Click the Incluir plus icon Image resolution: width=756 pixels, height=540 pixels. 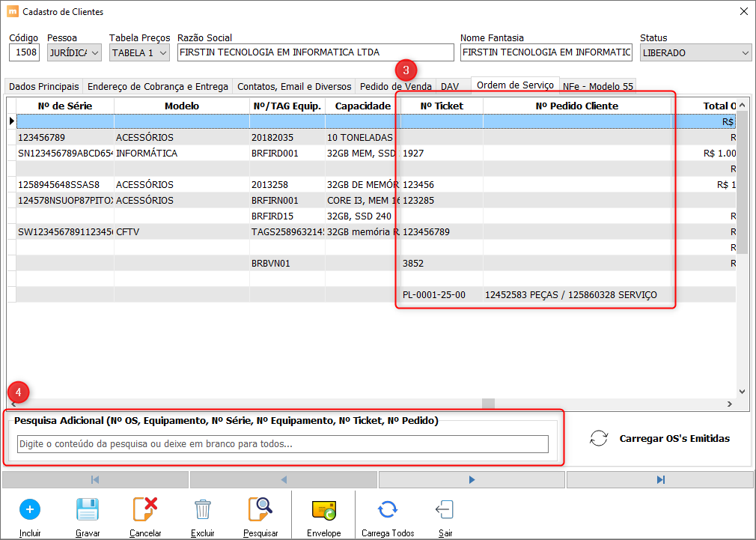30,509
